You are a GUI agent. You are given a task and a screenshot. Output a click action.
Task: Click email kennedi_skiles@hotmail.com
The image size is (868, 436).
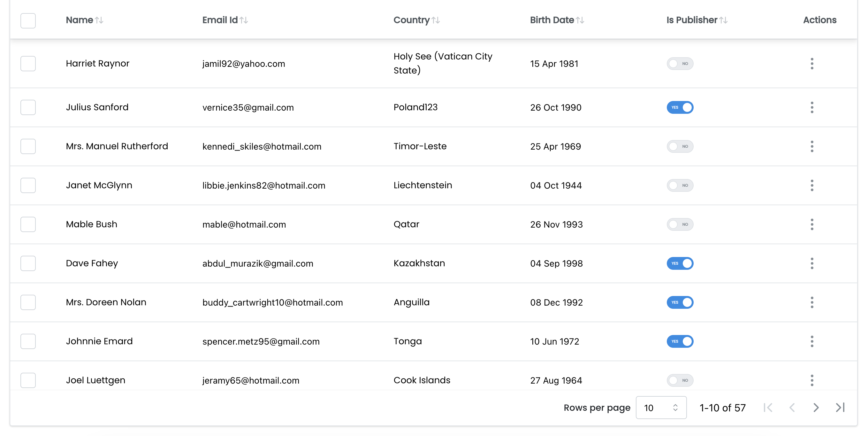pyautogui.click(x=262, y=146)
